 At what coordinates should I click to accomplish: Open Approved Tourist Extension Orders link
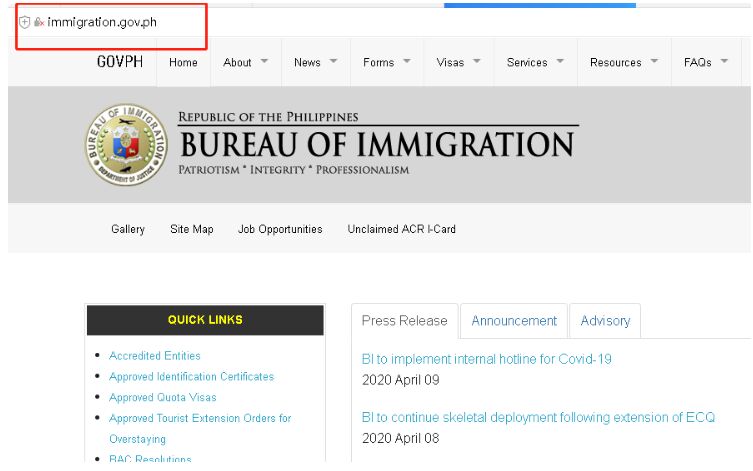(200, 428)
